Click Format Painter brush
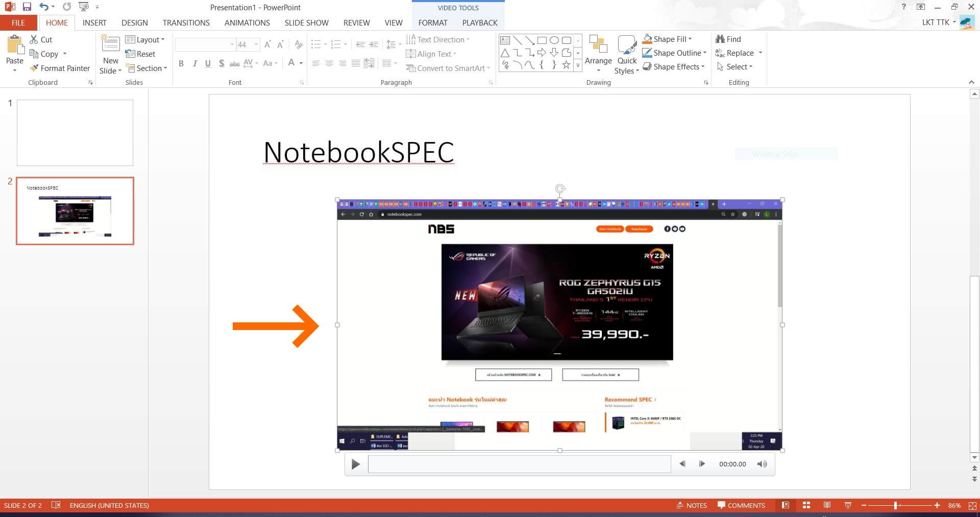The width and height of the screenshot is (980, 517). coord(60,68)
